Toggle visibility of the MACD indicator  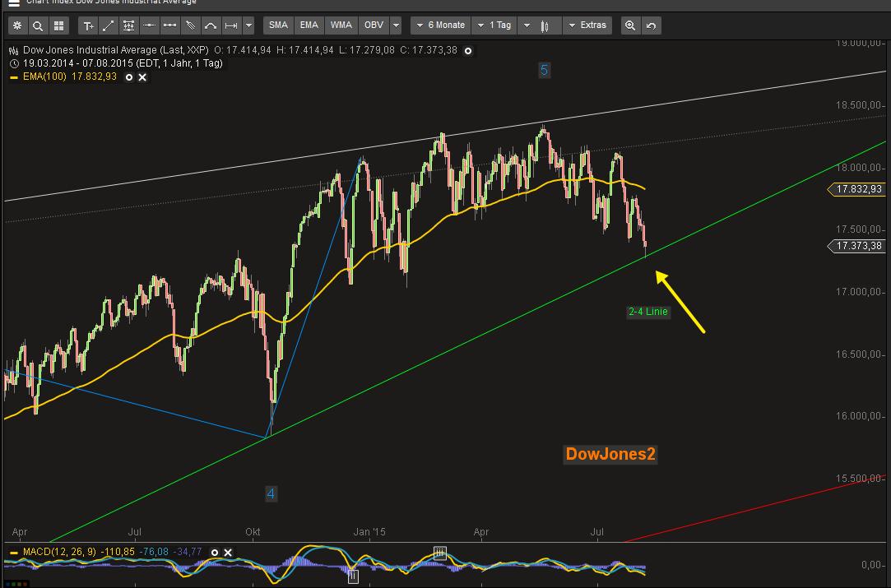(x=215, y=552)
